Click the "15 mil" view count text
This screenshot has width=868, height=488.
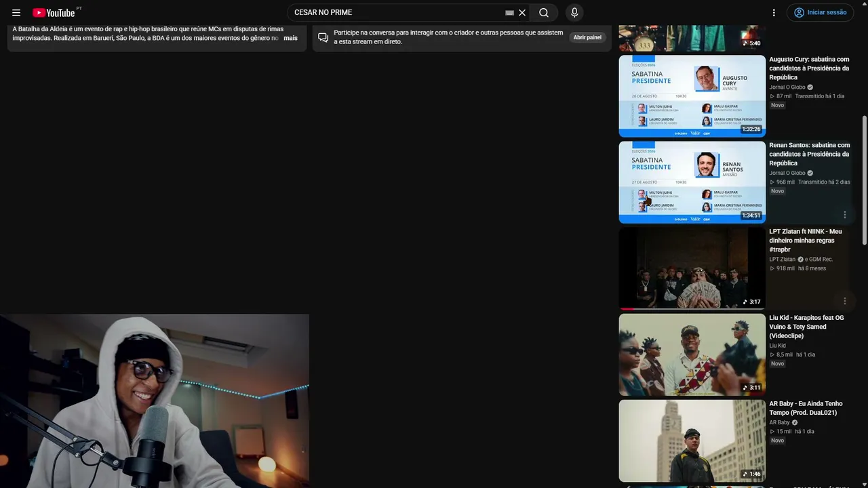coord(784,432)
